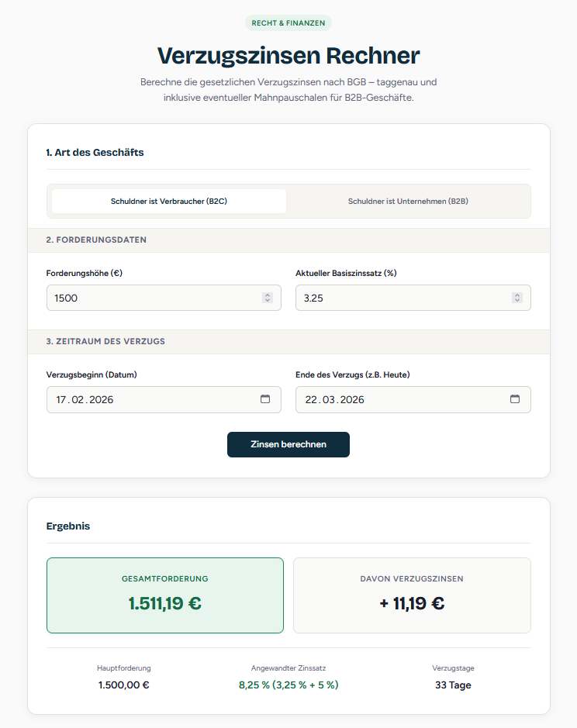Viewport: 577px width, 728px height.
Task: Click the Verzugszinsen Rechner heading
Action: pos(288,55)
